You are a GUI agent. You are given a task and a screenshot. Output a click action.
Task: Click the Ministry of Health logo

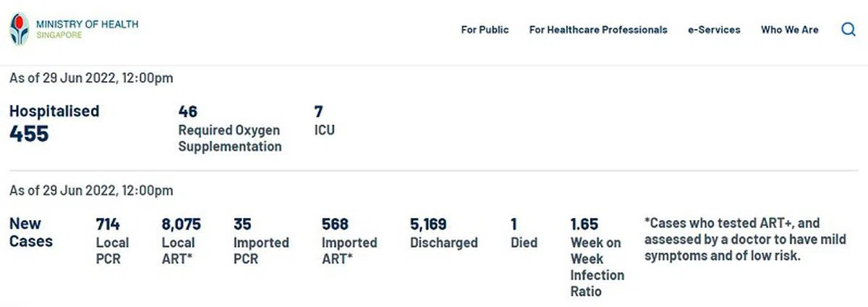(x=20, y=30)
